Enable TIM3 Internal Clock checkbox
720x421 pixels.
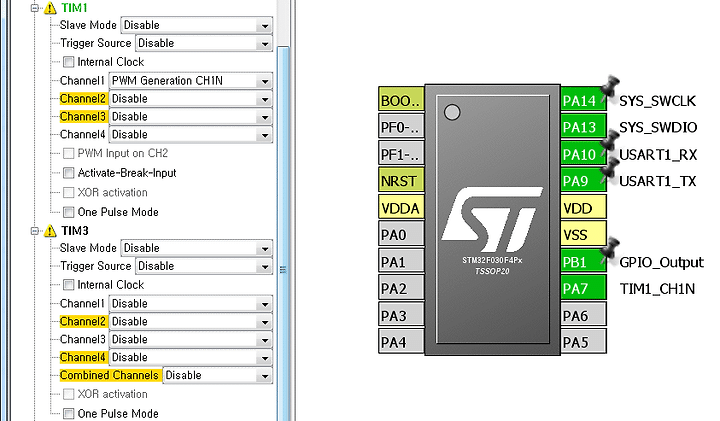point(68,285)
